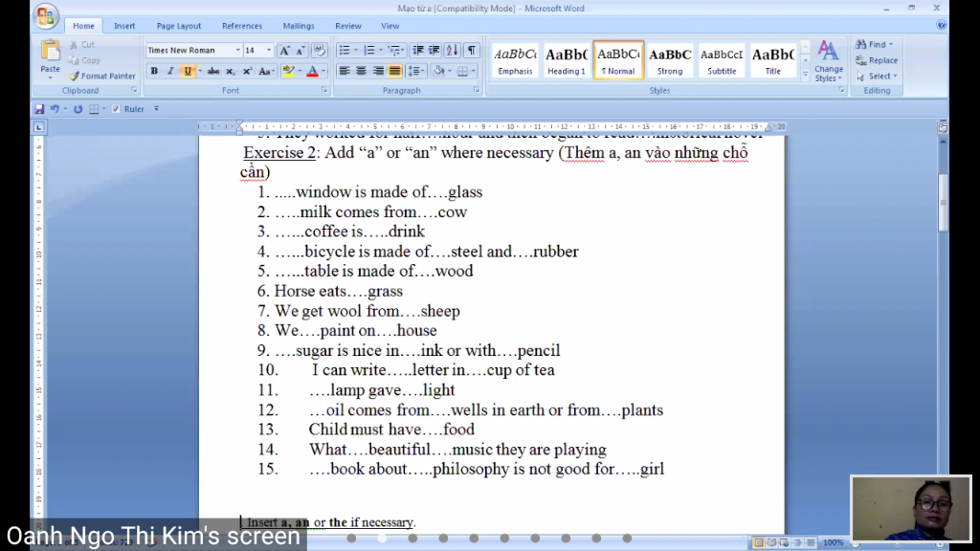Toggle superscript formatting
Image resolution: width=980 pixels, height=551 pixels.
247,71
